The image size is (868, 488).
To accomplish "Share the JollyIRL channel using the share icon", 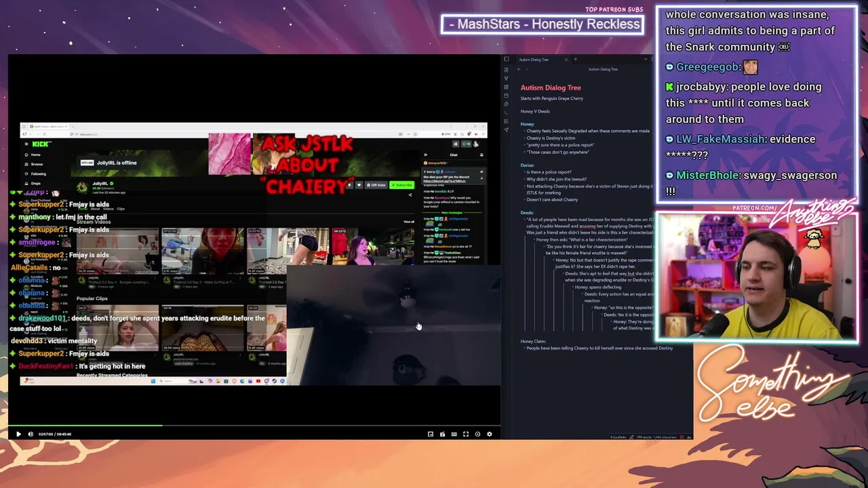I will click(410, 195).
